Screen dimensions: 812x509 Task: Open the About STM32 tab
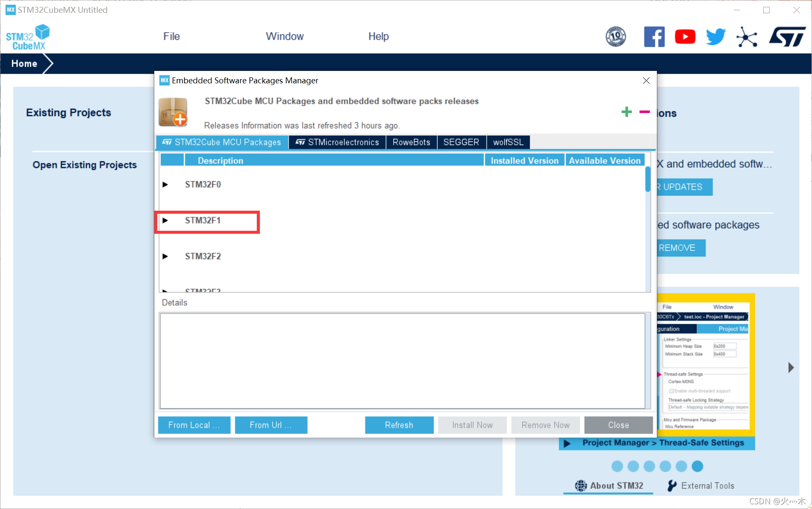(x=609, y=485)
